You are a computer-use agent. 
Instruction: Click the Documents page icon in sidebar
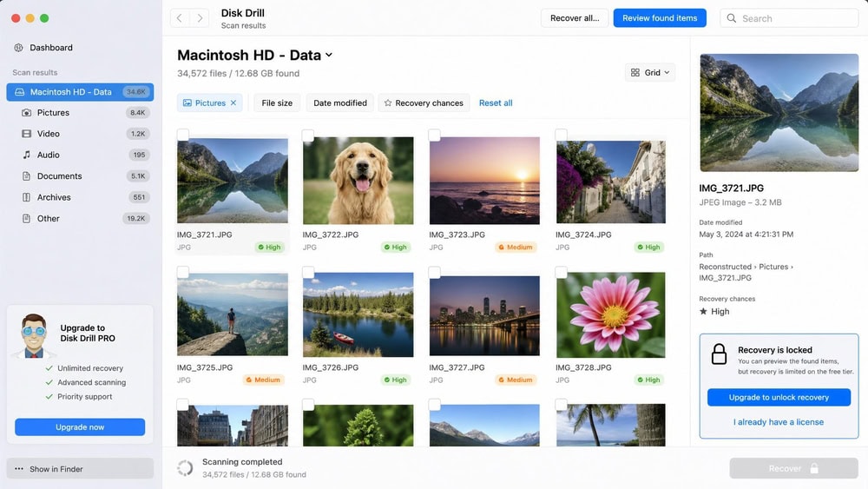(26, 176)
